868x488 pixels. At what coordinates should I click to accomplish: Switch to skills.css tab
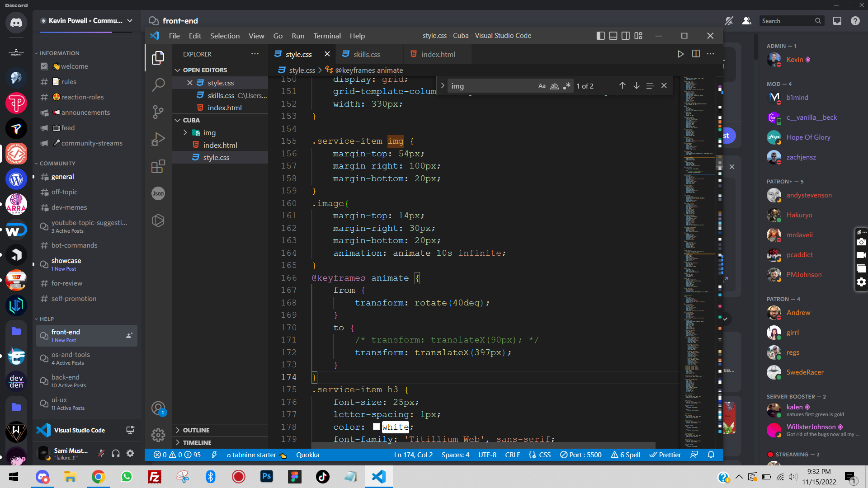point(366,54)
